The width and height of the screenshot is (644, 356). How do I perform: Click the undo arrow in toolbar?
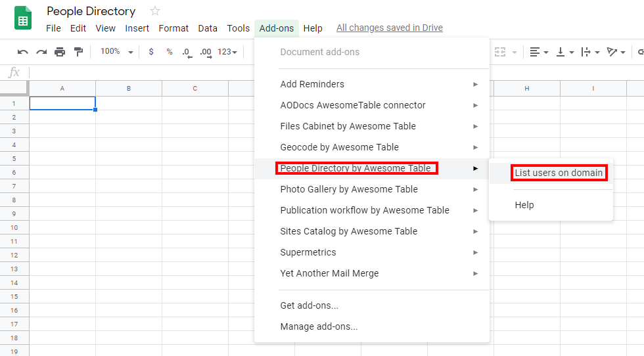(23, 52)
